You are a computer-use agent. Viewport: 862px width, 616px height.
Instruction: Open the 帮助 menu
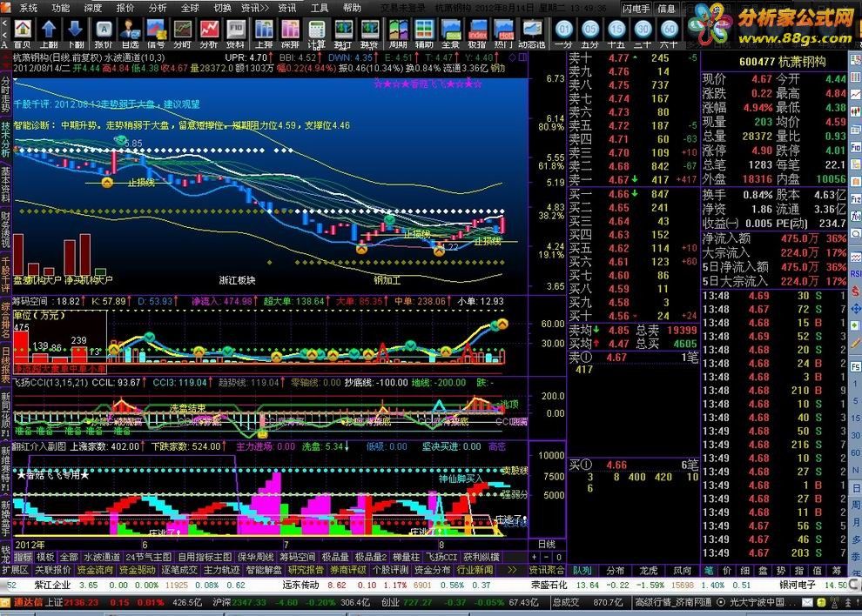[352, 8]
